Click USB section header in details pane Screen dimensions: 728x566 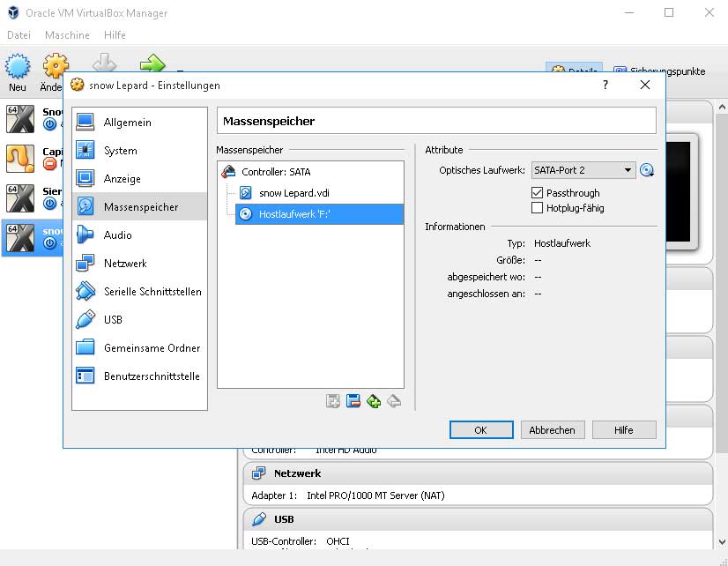(478, 519)
